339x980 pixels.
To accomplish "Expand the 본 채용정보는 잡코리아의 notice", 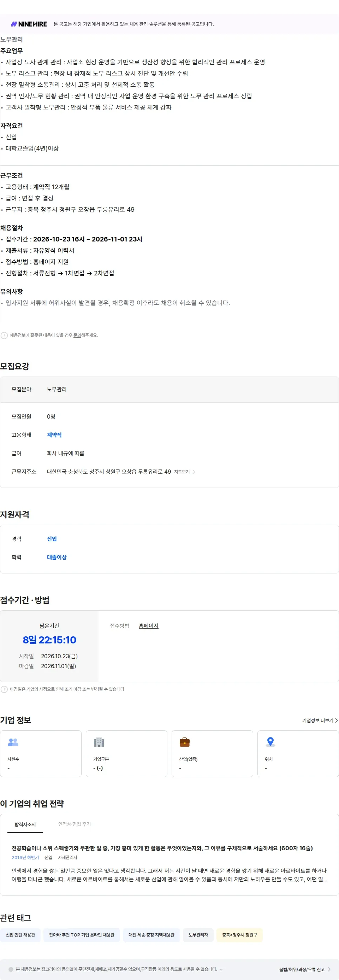I will [x=221, y=969].
